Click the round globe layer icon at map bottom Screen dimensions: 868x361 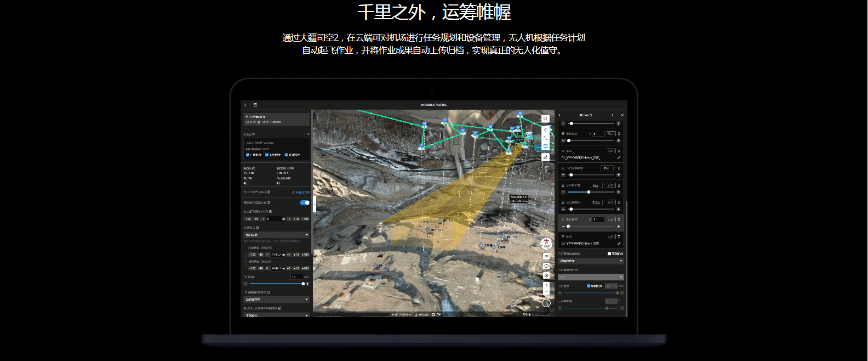[x=546, y=303]
